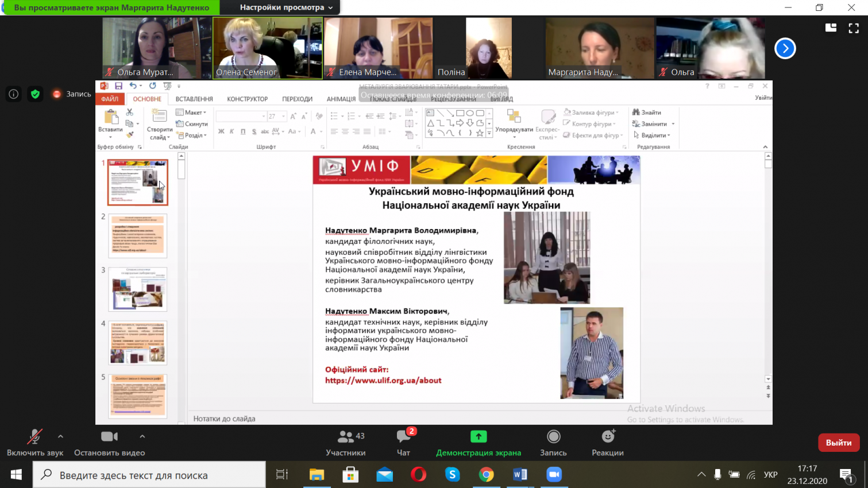Enter Zoom full screen mode
The width and height of the screenshot is (868, 488).
854,28
